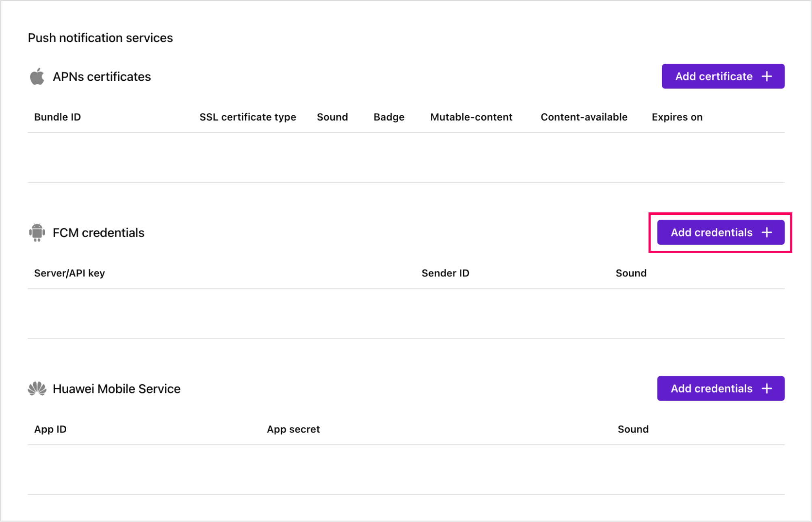812x522 pixels.
Task: Click the Android robot icon
Action: tap(37, 233)
